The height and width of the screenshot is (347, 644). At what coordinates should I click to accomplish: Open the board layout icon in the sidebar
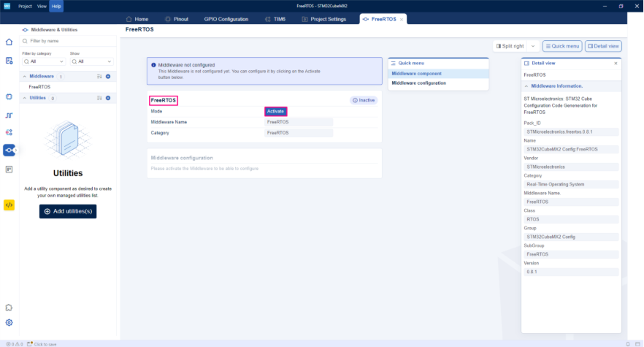9,169
